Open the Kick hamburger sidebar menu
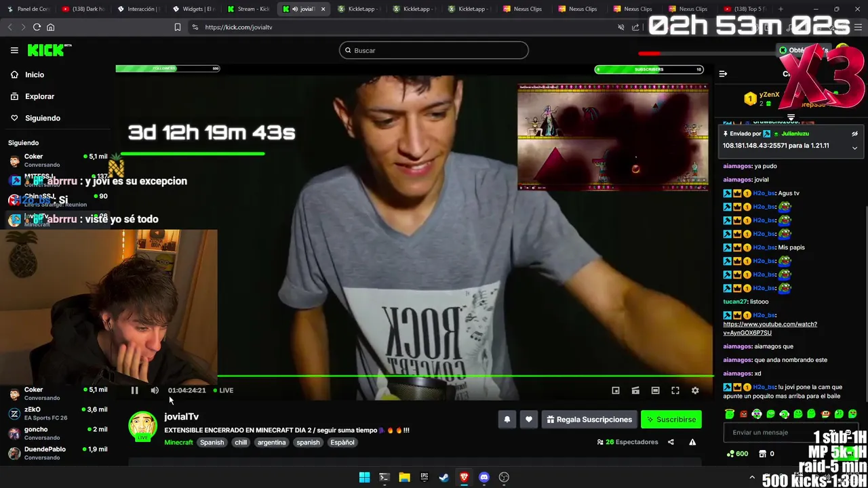Viewport: 868px width, 488px height. [x=14, y=50]
